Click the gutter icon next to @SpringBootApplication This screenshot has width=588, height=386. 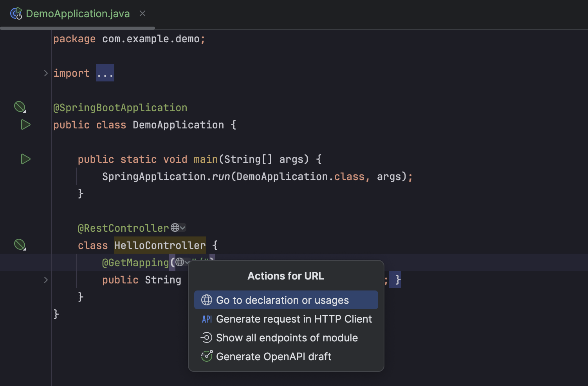[20, 107]
